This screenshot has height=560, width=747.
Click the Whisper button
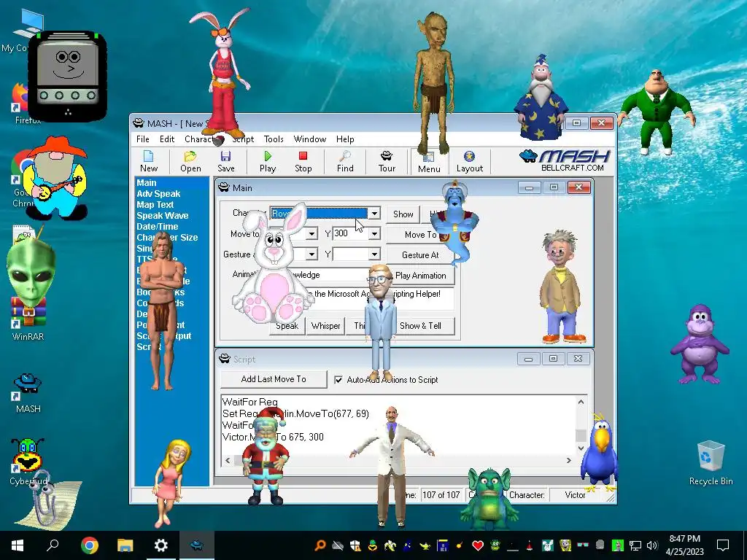(x=326, y=326)
